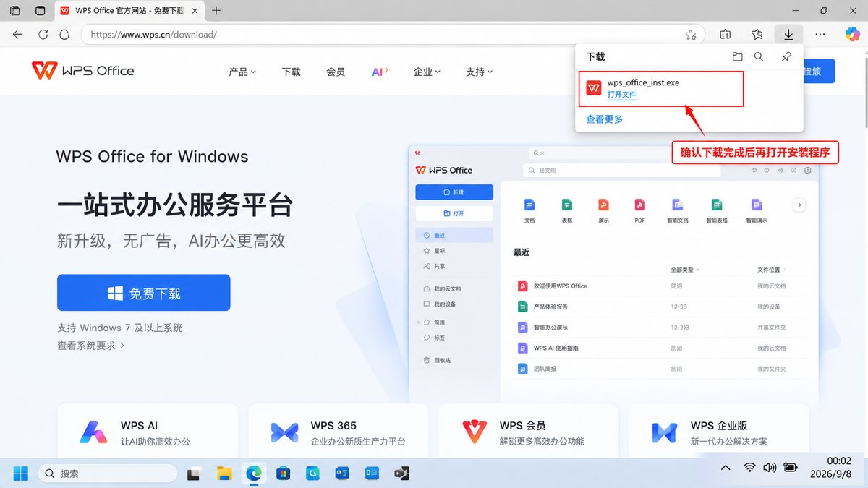Image resolution: width=868 pixels, height=488 pixels.
Task: Pin the 下载 downloads panel
Action: pyautogui.click(x=786, y=56)
